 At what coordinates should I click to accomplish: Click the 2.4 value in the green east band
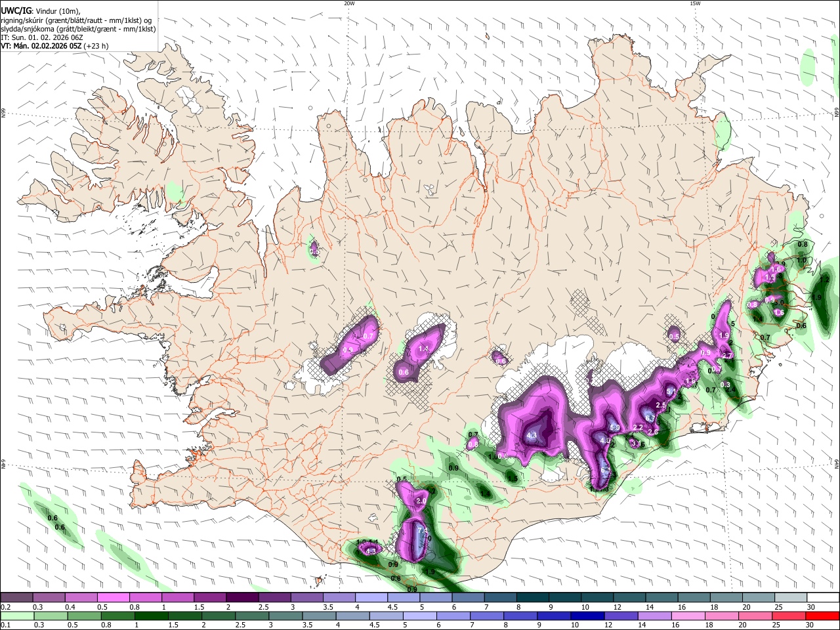coord(730,389)
